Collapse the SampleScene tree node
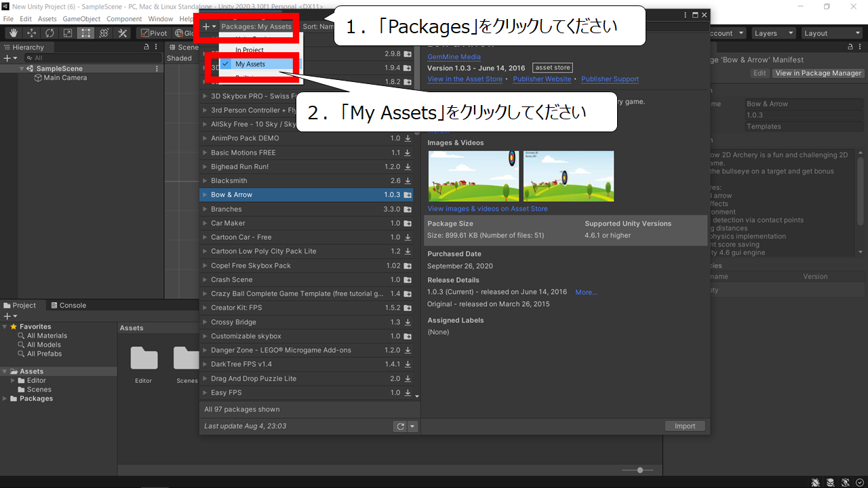The height and width of the screenshot is (488, 868). [22, 68]
